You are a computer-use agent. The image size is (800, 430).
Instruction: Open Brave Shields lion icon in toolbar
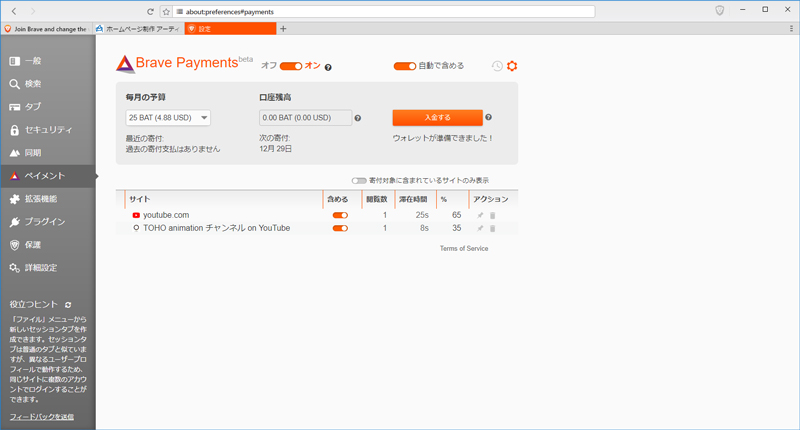coord(719,11)
